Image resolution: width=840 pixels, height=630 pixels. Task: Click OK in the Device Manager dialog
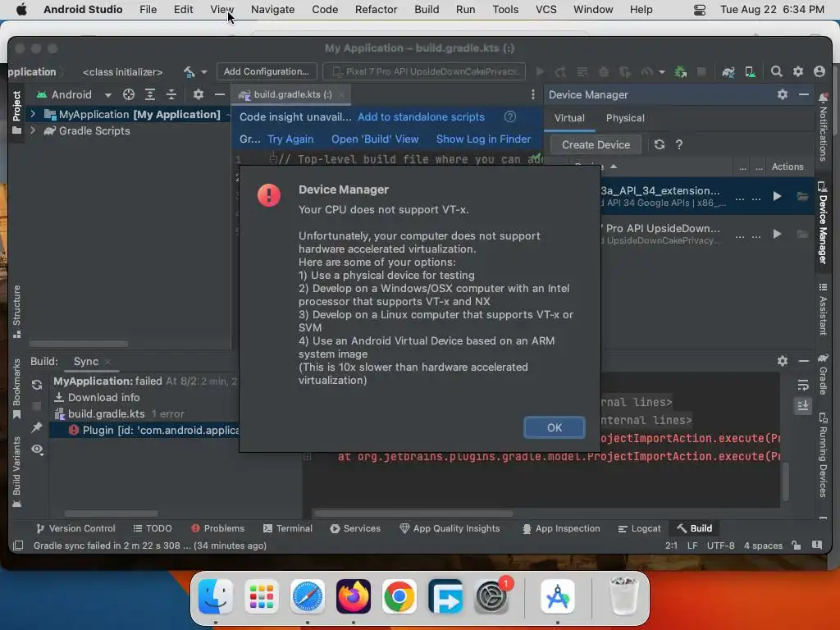click(554, 427)
